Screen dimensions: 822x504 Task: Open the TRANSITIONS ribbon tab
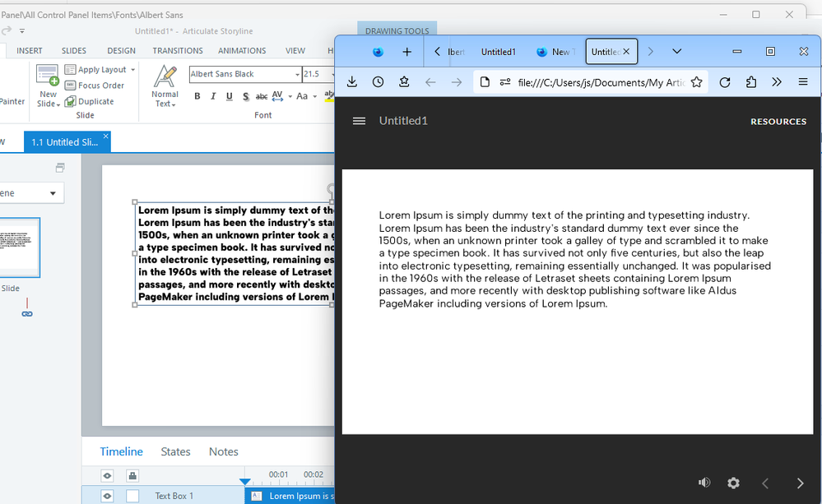point(178,51)
